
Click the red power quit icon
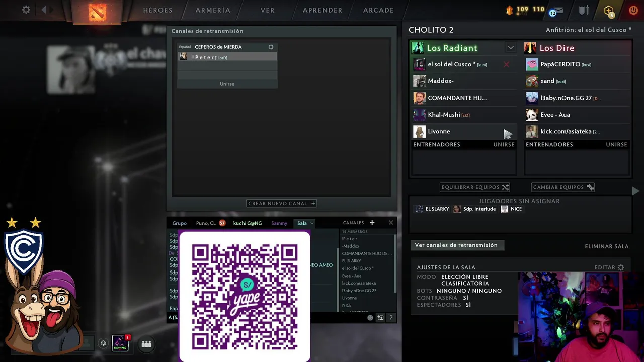pyautogui.click(x=633, y=10)
